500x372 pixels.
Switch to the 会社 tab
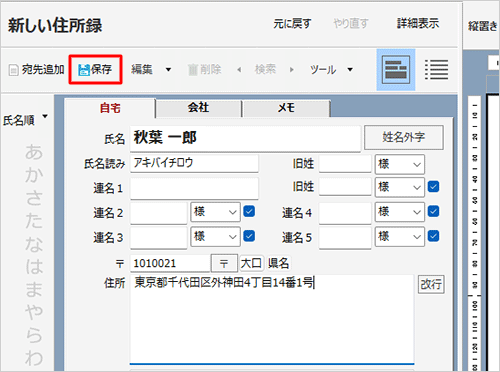point(199,108)
